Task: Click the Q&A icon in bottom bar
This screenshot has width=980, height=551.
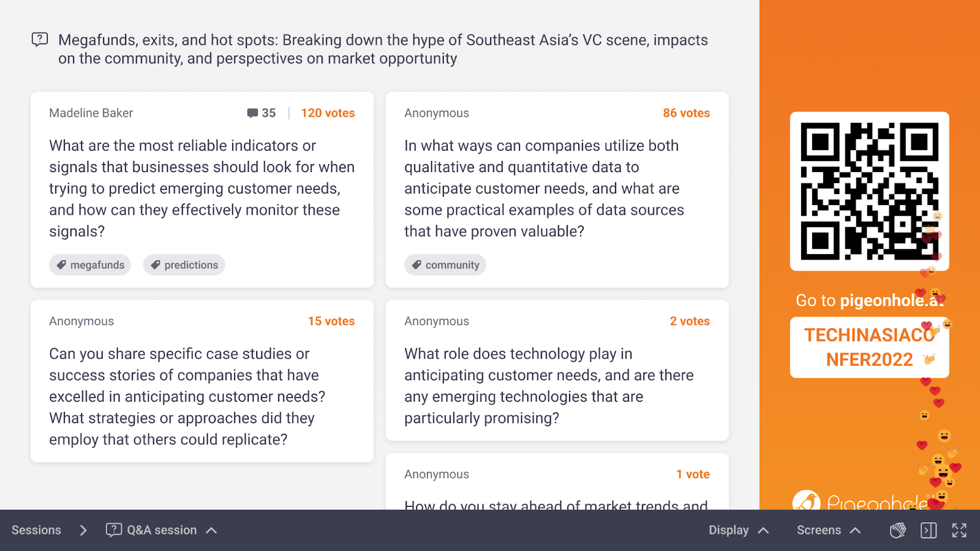Action: click(114, 530)
